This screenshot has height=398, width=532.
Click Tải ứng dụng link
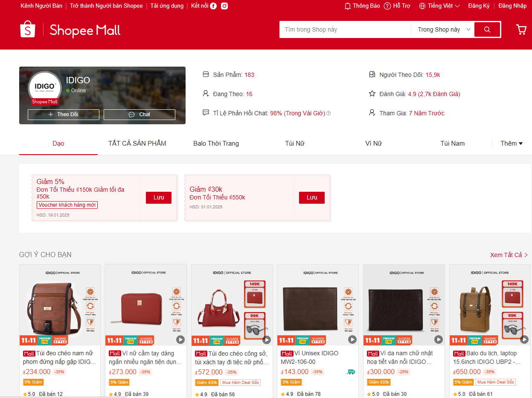click(x=167, y=6)
